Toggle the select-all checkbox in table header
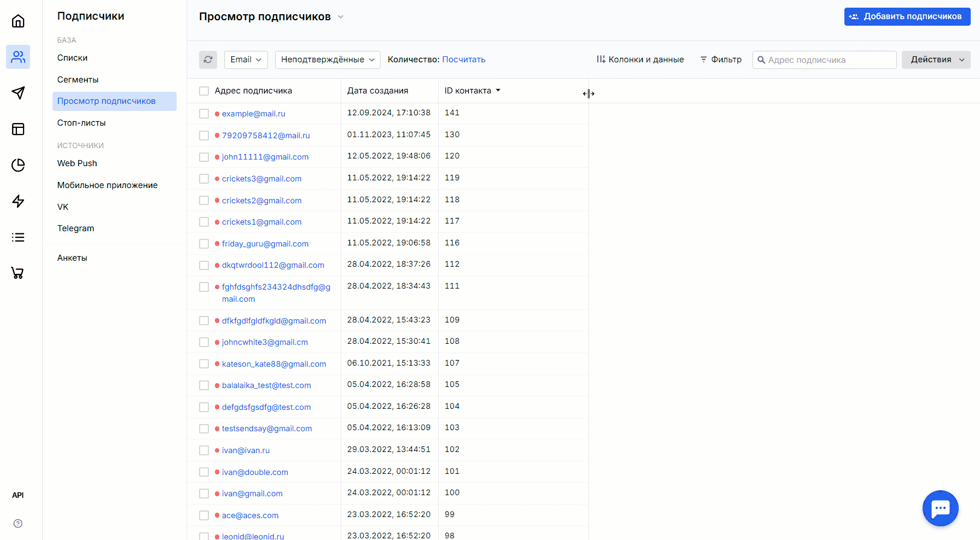 204,91
